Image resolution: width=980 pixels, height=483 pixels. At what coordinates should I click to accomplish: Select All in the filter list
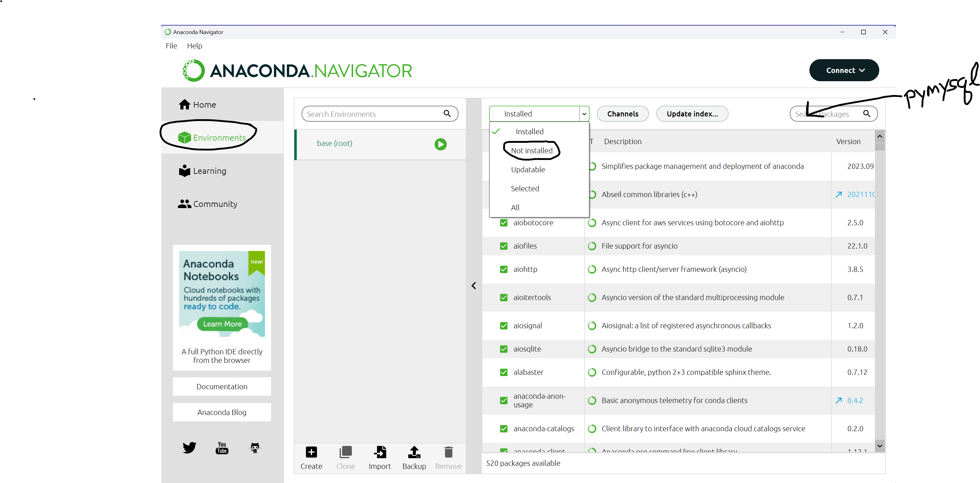[539, 207]
